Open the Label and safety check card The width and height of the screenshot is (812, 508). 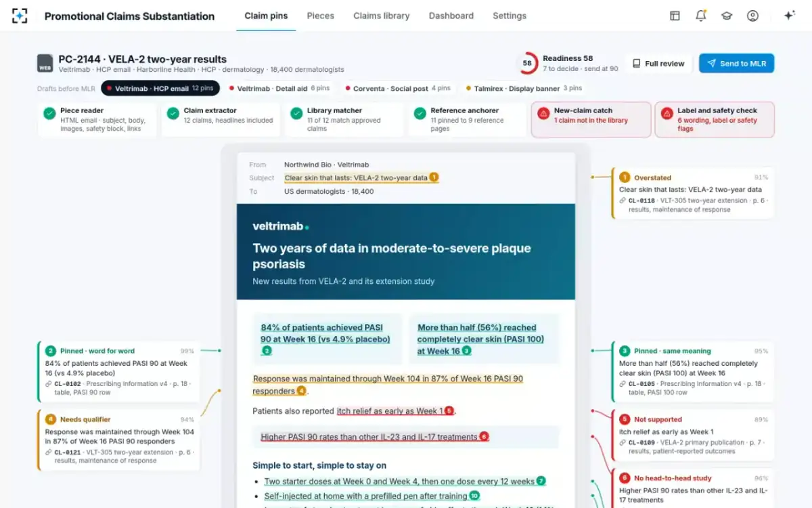pyautogui.click(x=715, y=120)
